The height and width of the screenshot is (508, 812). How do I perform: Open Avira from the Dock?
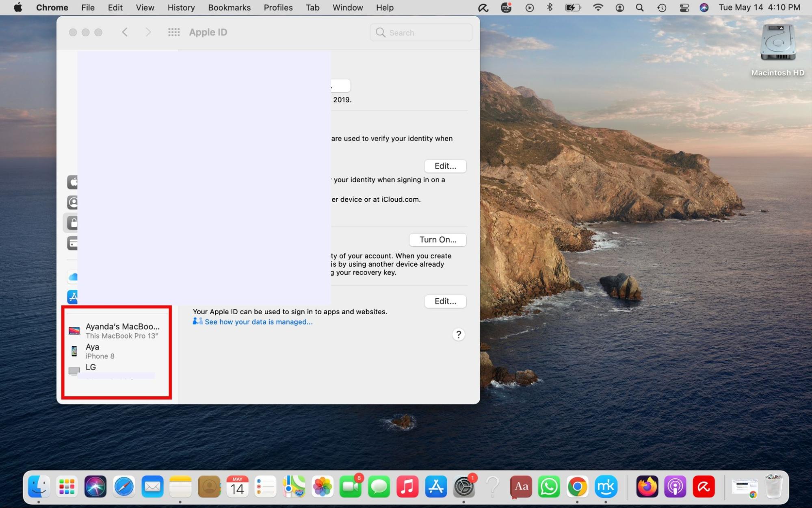pos(704,486)
